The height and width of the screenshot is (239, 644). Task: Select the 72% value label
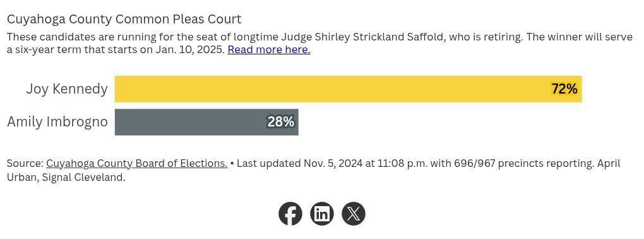564,89
